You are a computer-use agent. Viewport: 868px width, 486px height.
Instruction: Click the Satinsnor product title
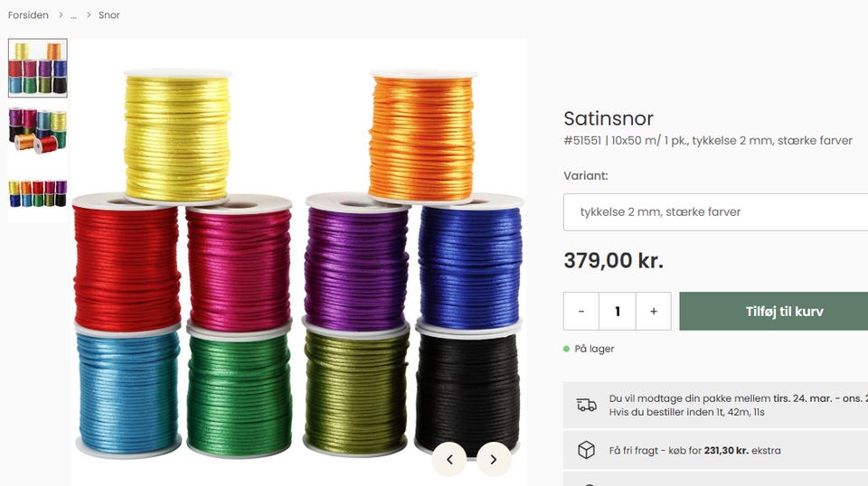point(609,118)
